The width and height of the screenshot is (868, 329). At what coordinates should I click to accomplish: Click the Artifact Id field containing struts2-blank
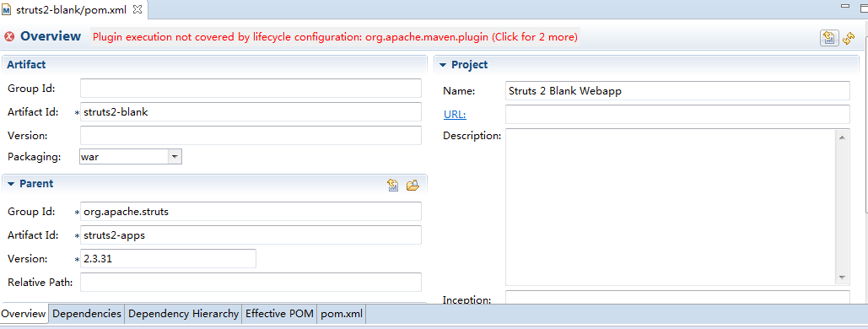251,112
